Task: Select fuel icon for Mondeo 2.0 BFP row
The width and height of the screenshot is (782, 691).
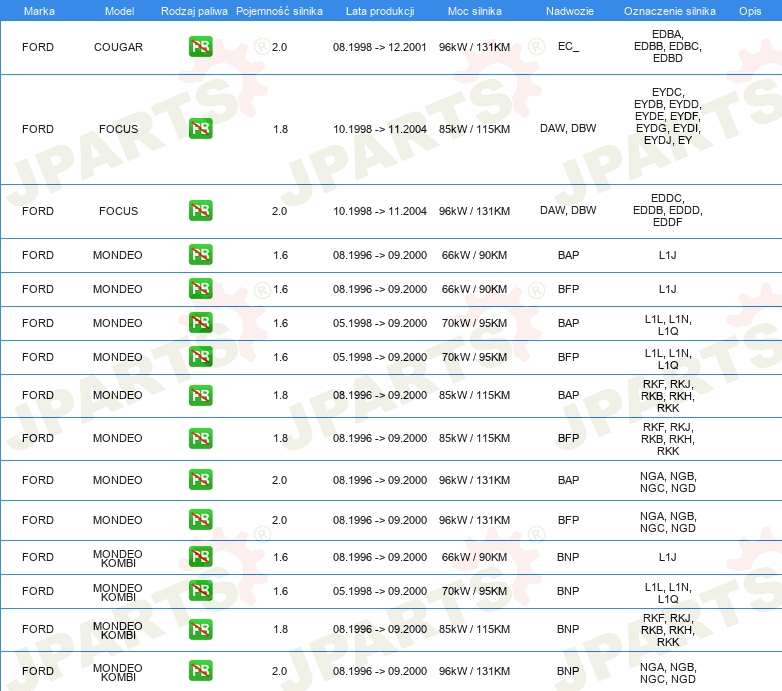Action: point(200,520)
